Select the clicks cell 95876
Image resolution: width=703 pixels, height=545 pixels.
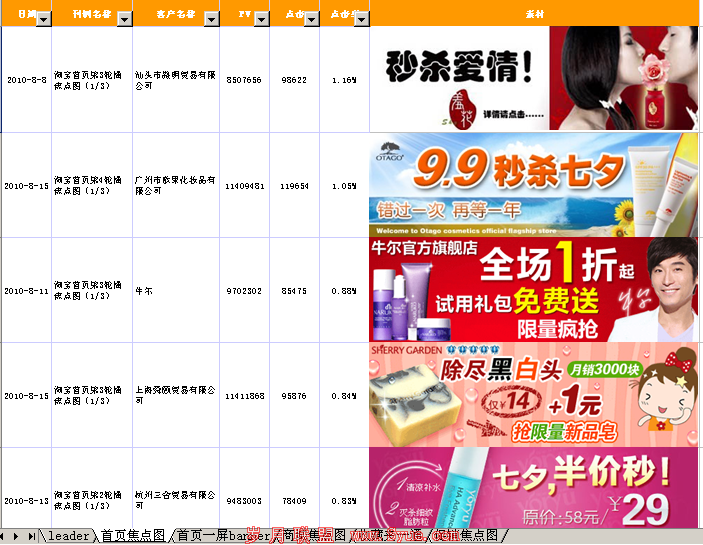point(295,396)
